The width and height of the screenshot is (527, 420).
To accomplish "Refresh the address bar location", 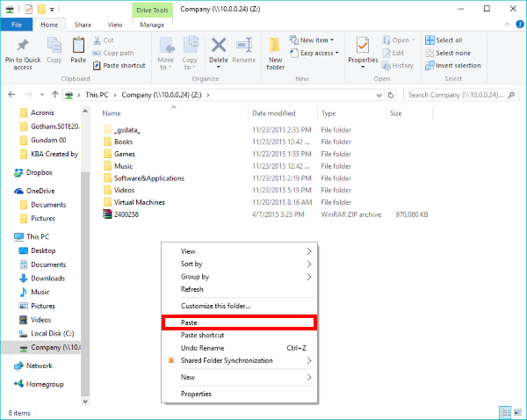I will click(391, 95).
